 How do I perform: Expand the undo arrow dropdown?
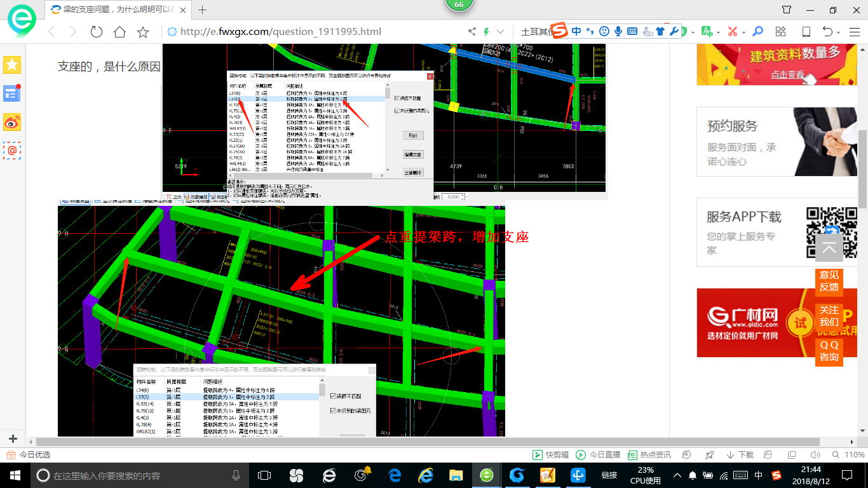839,32
